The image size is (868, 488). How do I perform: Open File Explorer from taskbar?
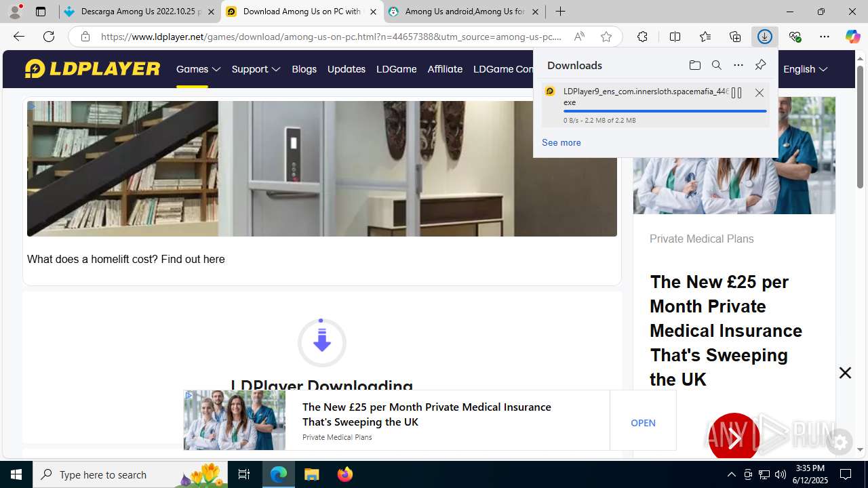coord(312,474)
